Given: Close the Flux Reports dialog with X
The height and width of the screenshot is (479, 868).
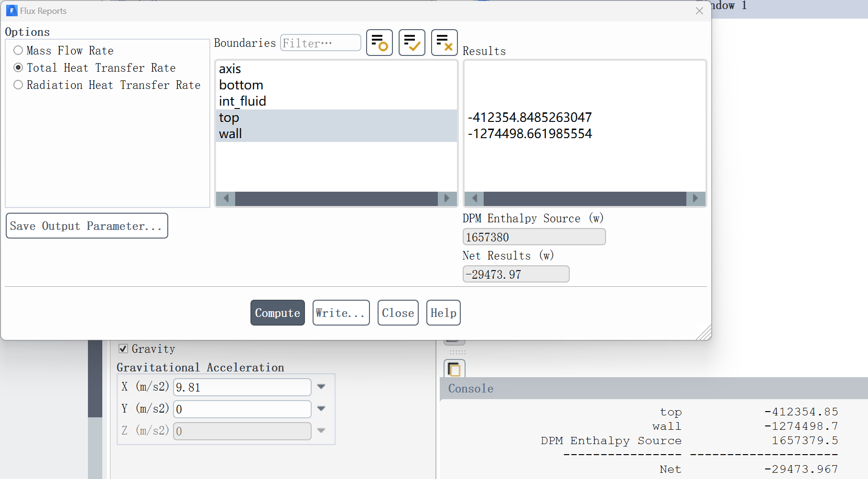Looking at the screenshot, I should tap(699, 11).
